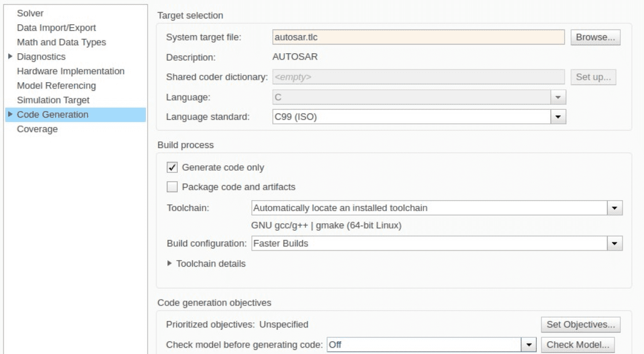Click the System target file text field
The image size is (644, 354).
click(418, 38)
